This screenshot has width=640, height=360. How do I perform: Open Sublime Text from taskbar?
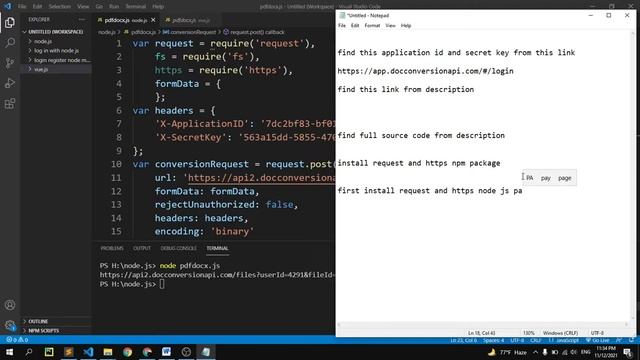[x=69, y=352]
